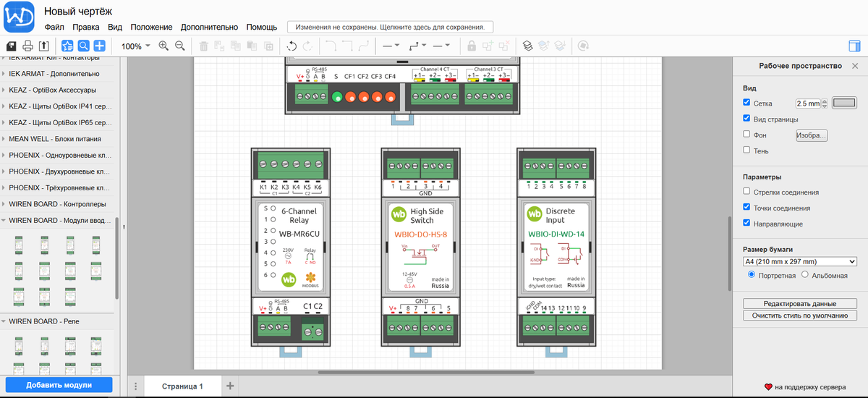Click the bring to front icon

[543, 46]
